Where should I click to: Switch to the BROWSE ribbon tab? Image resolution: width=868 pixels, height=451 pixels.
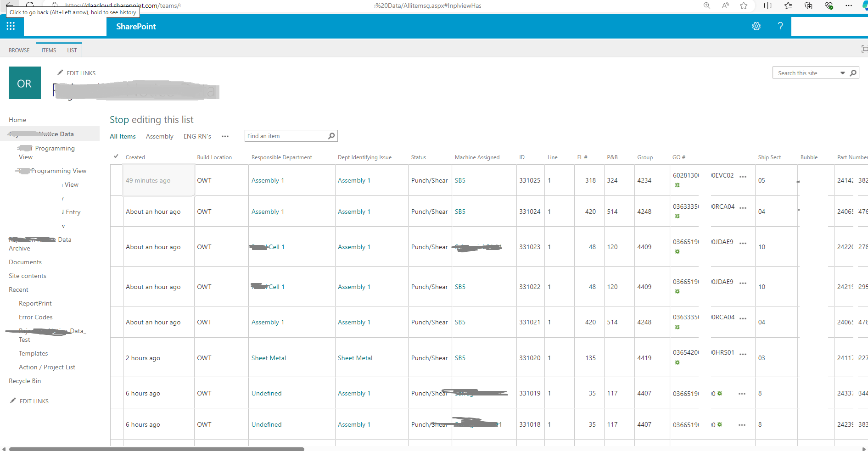coord(19,50)
